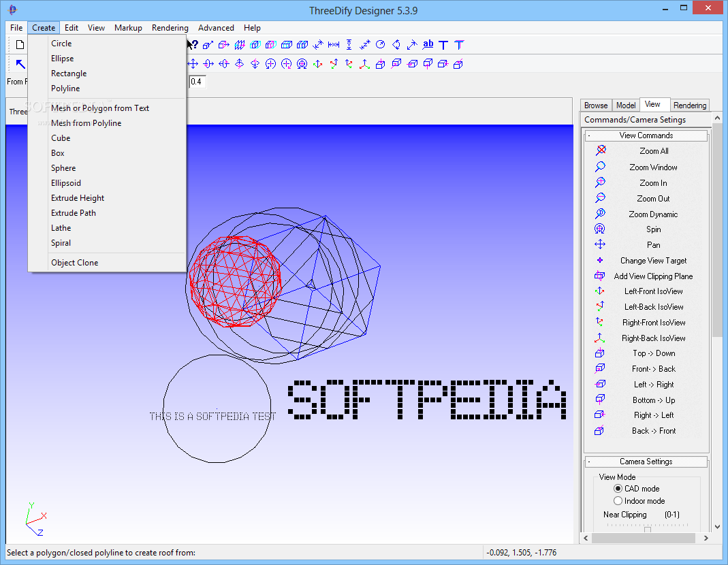Viewport: 728px width, 565px height.
Task: Collapse the View Commands section
Action: (589, 135)
